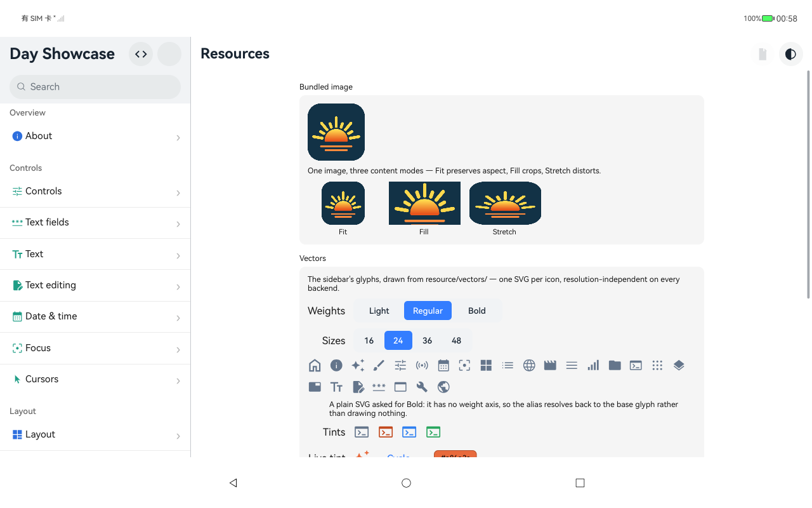812x508 pixels.
Task: Click the home glyph in Vectors
Action: click(x=315, y=365)
